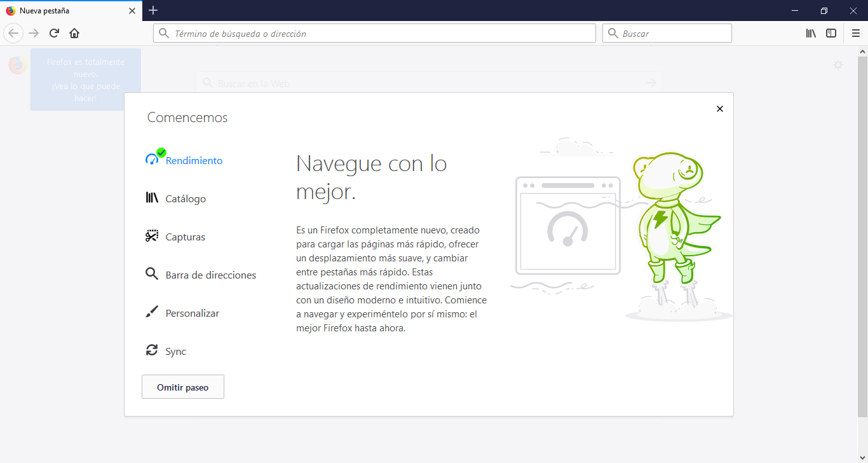Open new tab preferences gear icon
Image resolution: width=868 pixels, height=463 pixels.
(838, 65)
